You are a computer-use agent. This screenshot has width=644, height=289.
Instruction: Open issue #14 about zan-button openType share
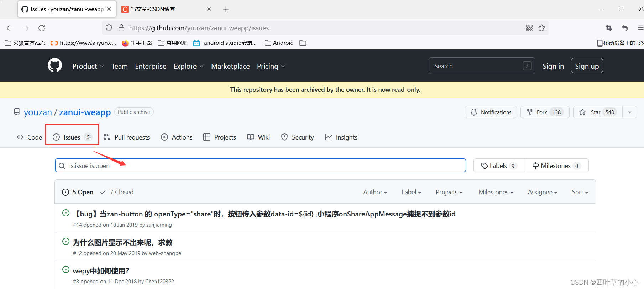[x=264, y=214]
